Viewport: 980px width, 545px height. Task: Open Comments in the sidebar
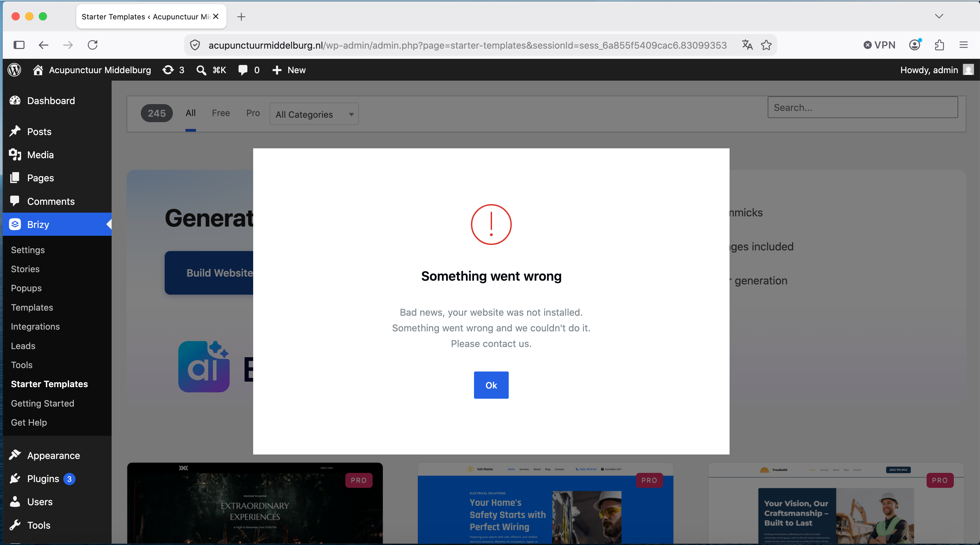pyautogui.click(x=57, y=201)
